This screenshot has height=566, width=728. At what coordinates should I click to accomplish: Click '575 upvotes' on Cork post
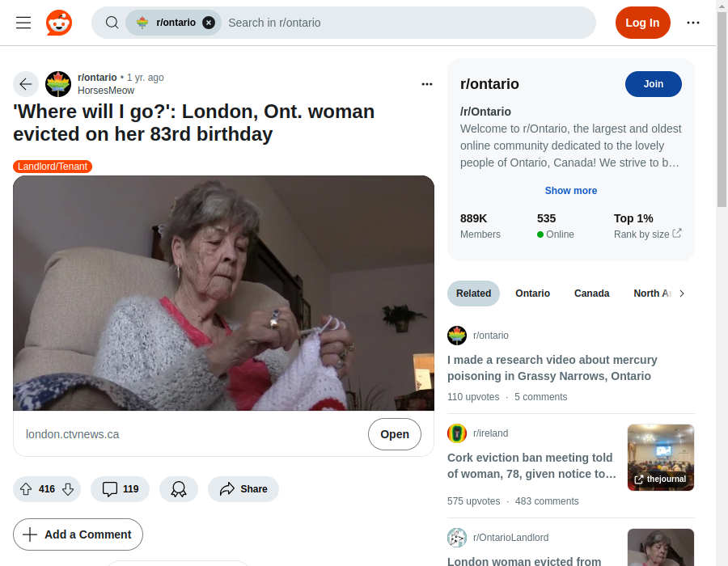[x=473, y=501]
